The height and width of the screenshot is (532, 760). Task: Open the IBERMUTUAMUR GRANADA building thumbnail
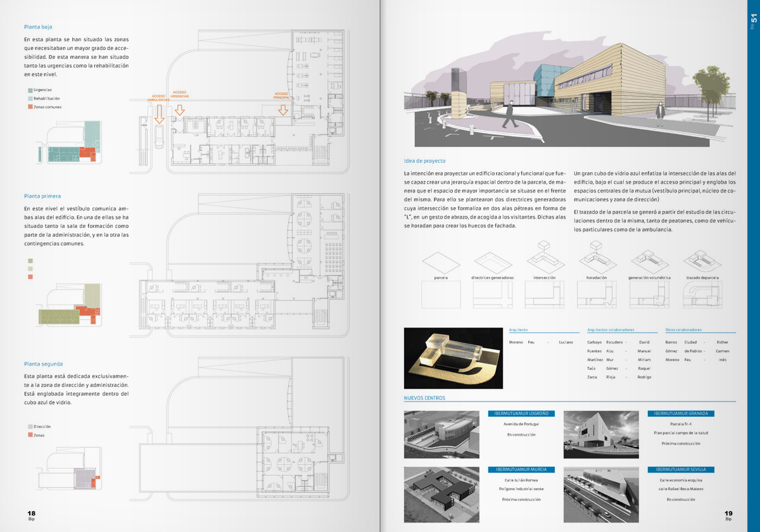(x=601, y=434)
